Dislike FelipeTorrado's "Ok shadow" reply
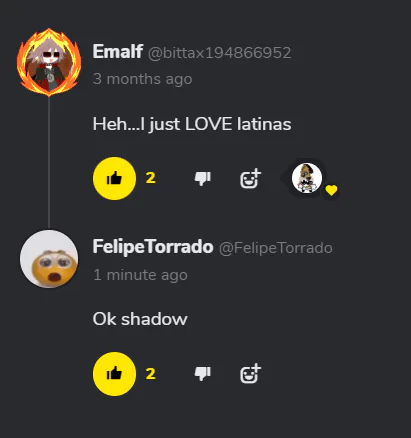411x438 pixels. click(x=203, y=374)
